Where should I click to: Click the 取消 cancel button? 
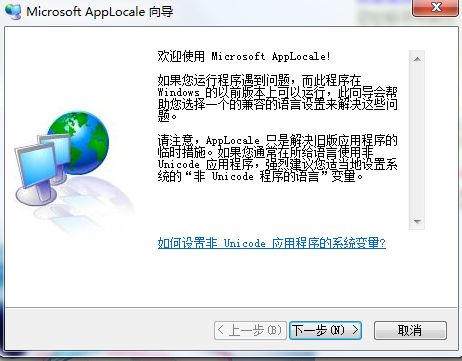[410, 330]
